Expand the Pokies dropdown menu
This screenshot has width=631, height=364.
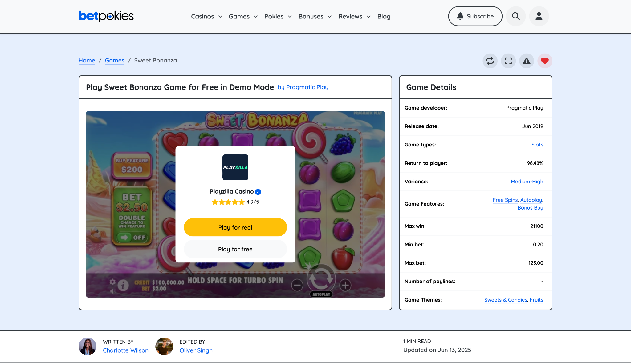[x=278, y=17]
